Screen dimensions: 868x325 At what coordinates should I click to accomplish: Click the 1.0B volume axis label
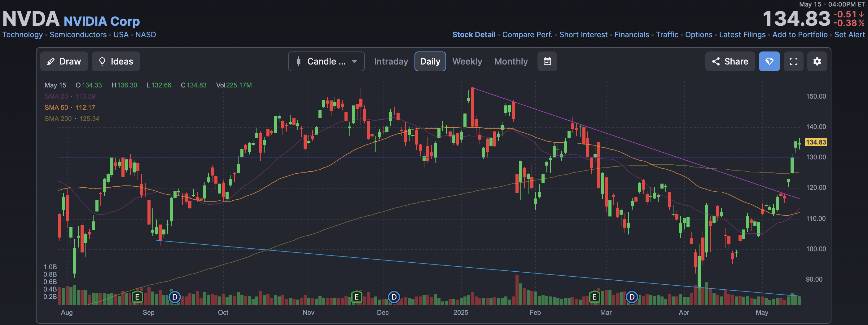click(x=50, y=267)
